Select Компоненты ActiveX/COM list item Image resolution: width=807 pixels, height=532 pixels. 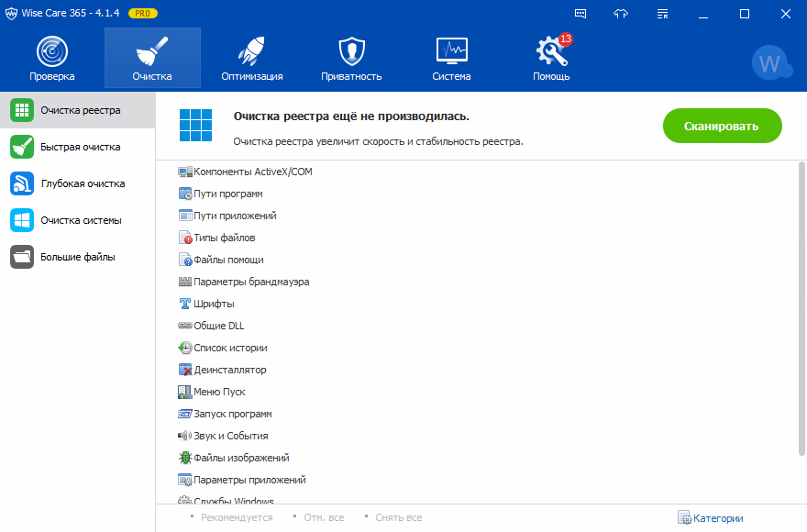[x=252, y=172]
